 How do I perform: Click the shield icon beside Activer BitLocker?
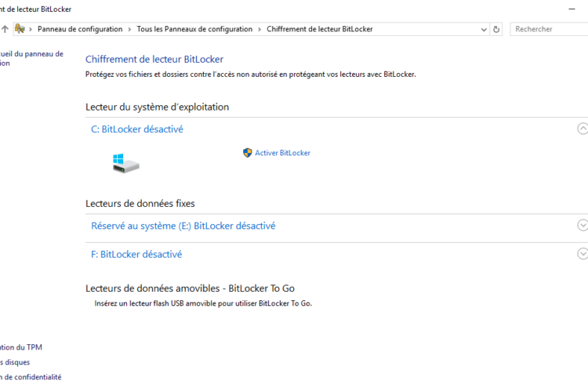[x=248, y=153]
